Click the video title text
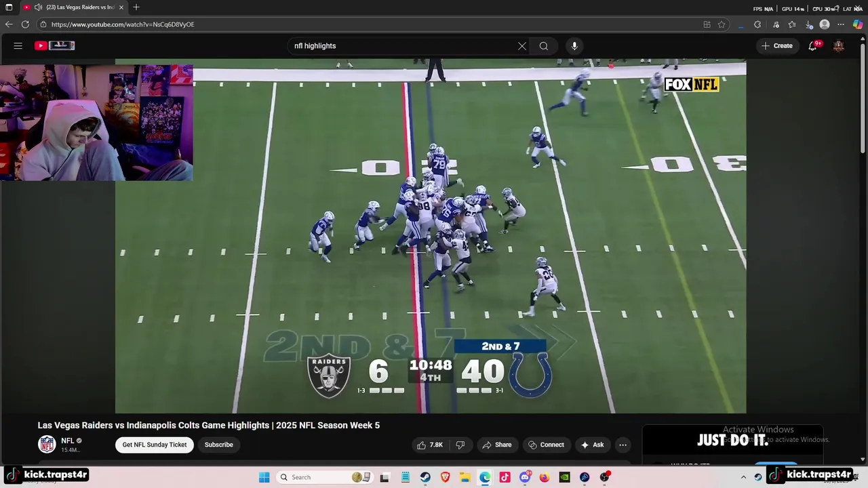 tap(209, 426)
